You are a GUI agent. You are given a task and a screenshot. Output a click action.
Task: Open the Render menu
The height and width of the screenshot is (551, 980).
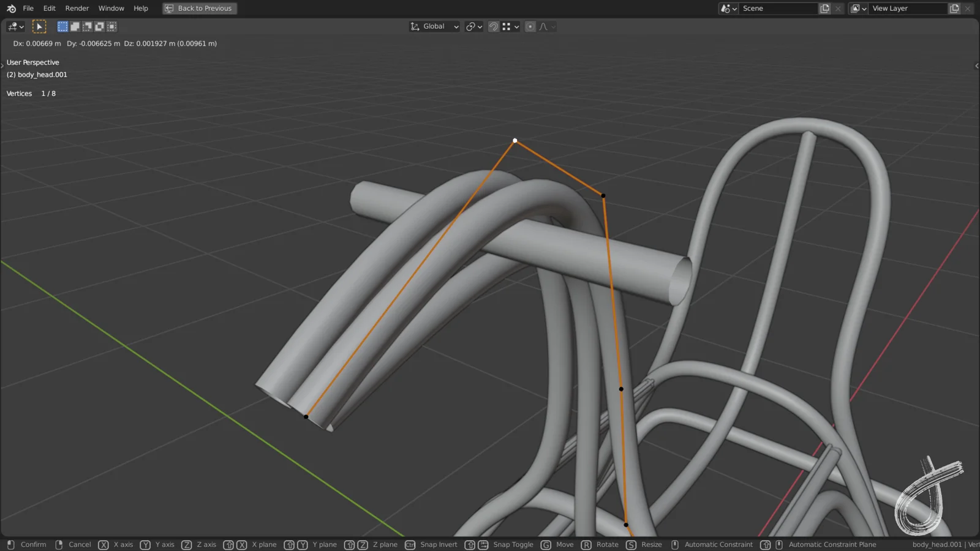tap(77, 8)
